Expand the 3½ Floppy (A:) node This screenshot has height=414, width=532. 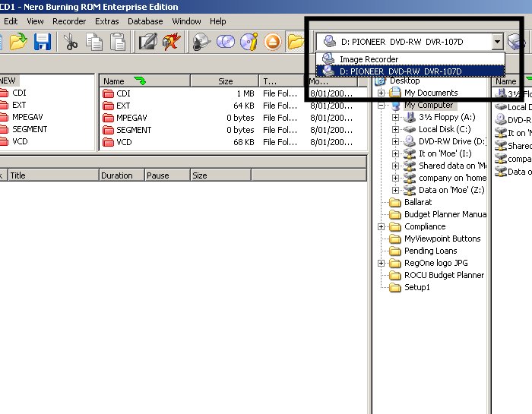[395, 117]
